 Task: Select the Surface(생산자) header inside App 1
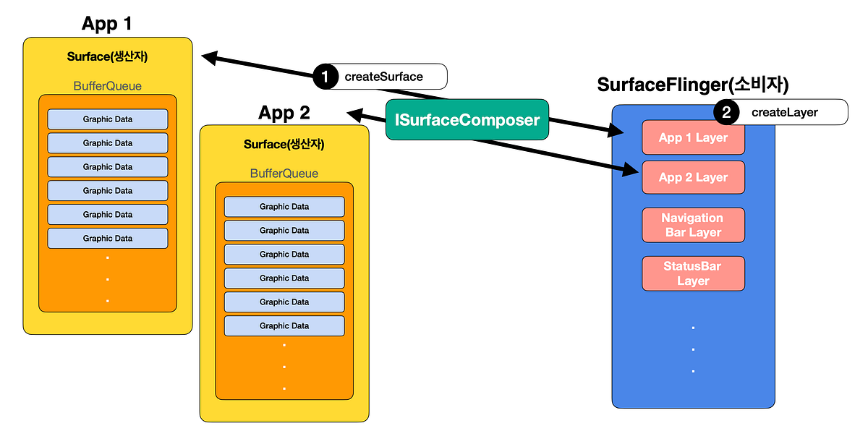107,56
